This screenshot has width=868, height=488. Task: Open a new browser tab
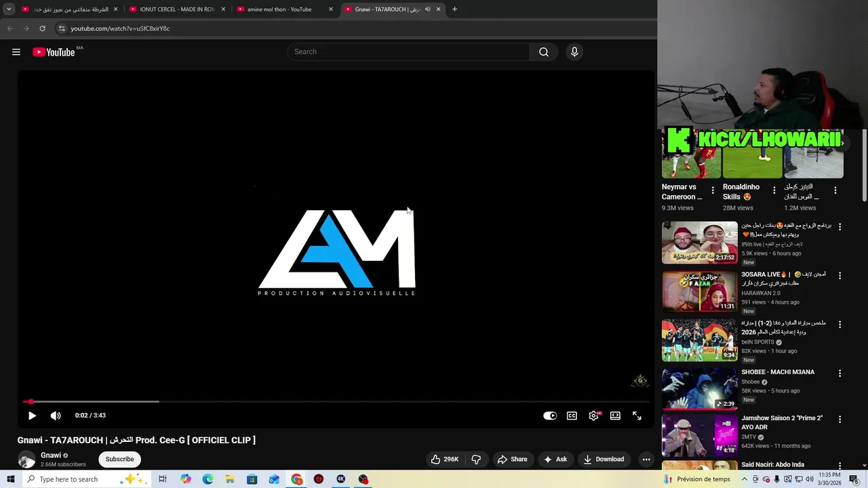click(x=454, y=9)
